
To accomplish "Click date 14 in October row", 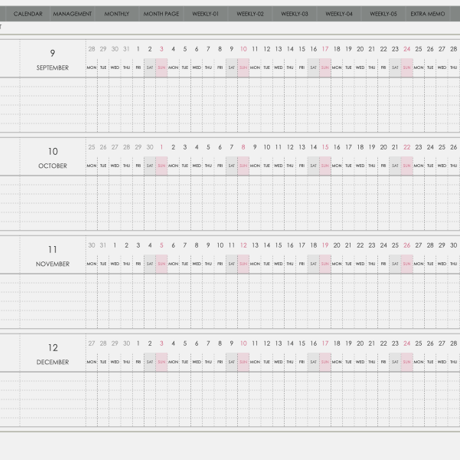I will (x=313, y=147).
